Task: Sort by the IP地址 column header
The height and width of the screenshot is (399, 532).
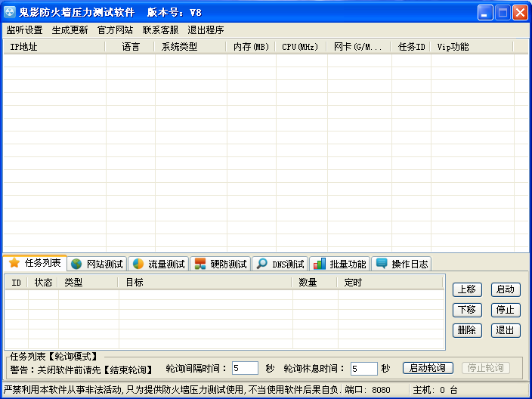Action: 54,47
